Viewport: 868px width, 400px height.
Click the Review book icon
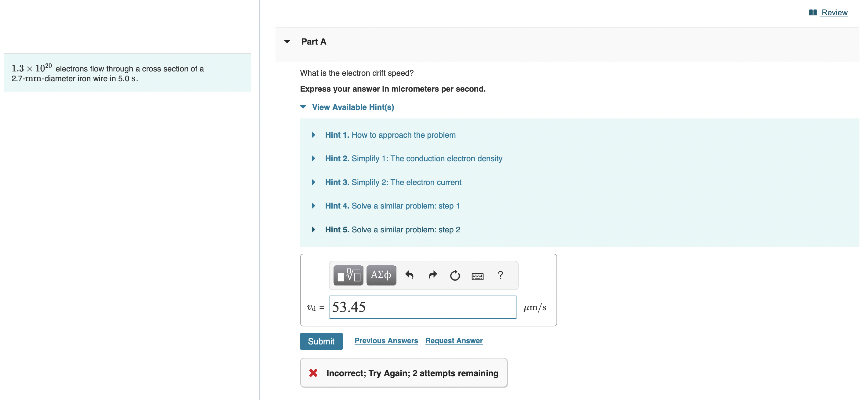813,12
